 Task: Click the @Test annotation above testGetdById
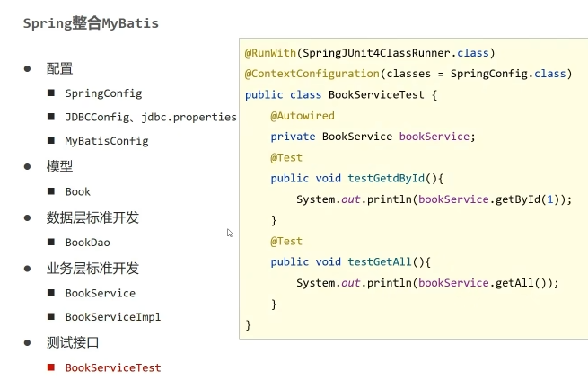click(x=286, y=157)
